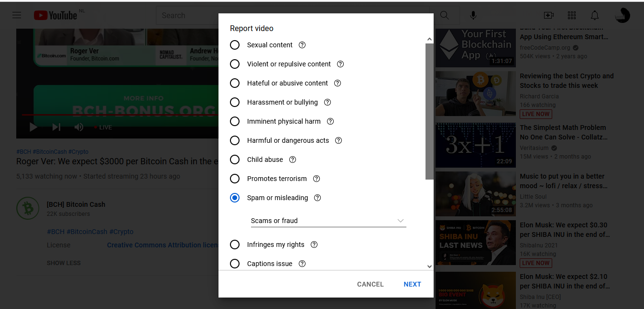644x309 pixels.
Task: Open the notifications bell
Action: click(595, 15)
